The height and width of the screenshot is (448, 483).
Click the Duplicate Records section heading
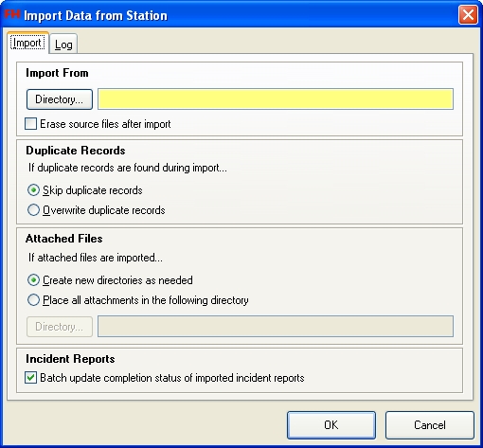point(76,151)
